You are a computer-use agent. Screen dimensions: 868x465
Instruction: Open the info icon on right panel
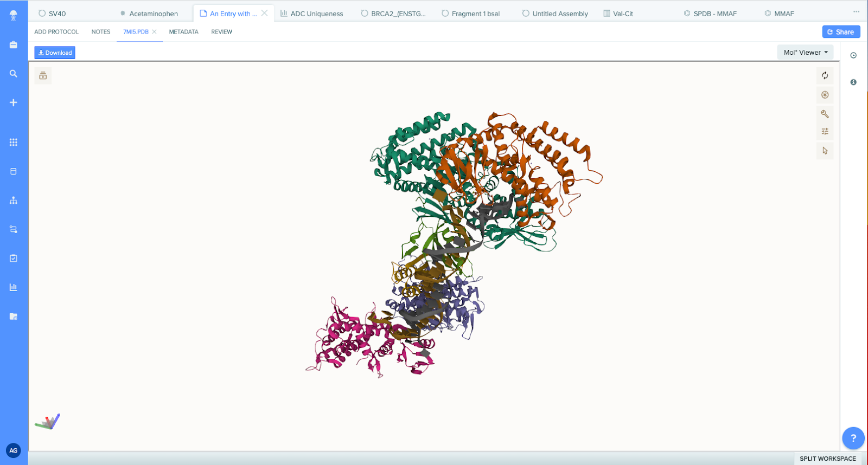point(853,82)
